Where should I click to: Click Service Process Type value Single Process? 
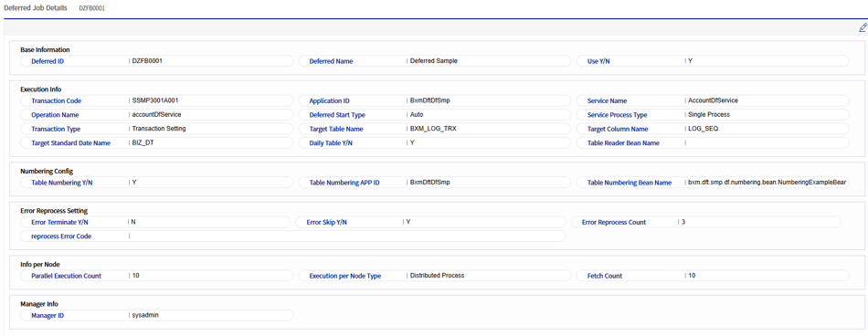tap(709, 114)
